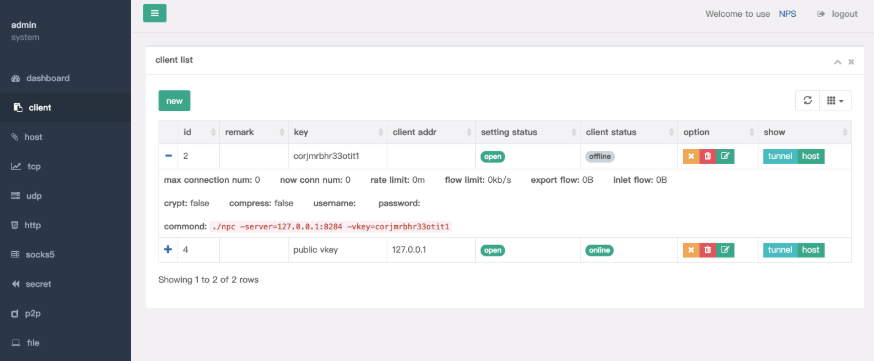Click orange stop icon for public vkey client
This screenshot has height=361, width=874.
(x=691, y=250)
